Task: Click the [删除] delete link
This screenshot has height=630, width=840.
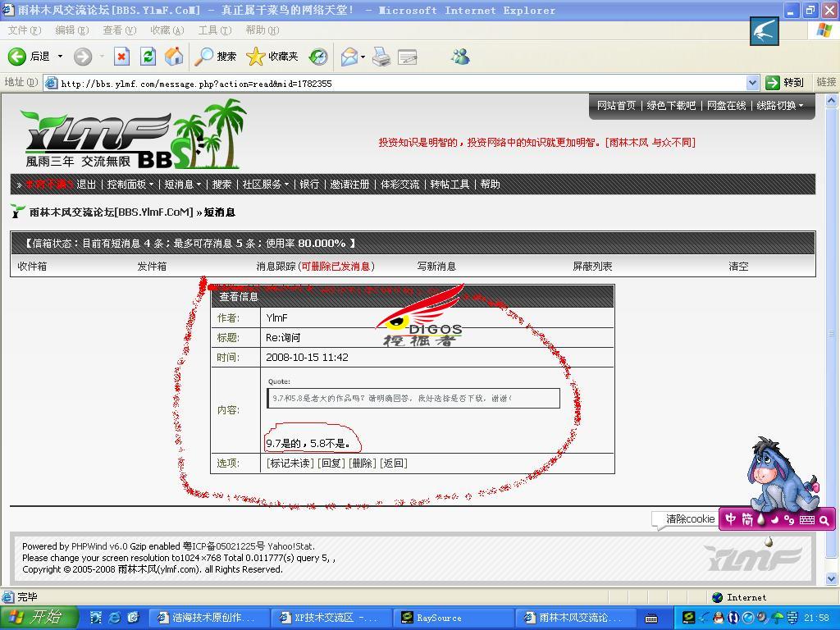Action: click(362, 463)
